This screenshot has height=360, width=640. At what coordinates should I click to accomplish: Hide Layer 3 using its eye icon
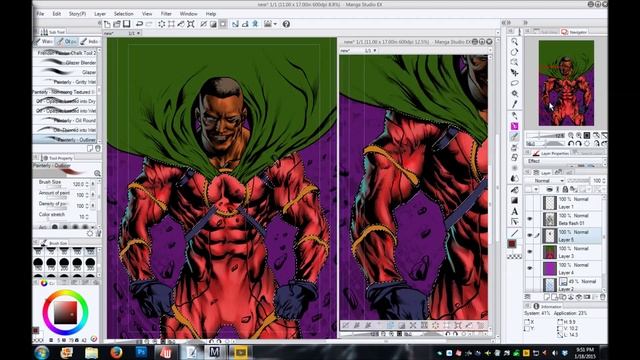(x=530, y=252)
